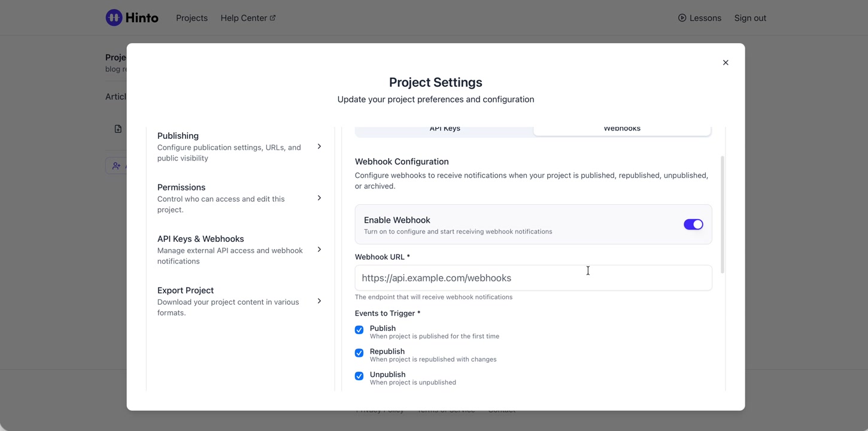
Task: Expand the Export Project chevron
Action: click(x=319, y=301)
